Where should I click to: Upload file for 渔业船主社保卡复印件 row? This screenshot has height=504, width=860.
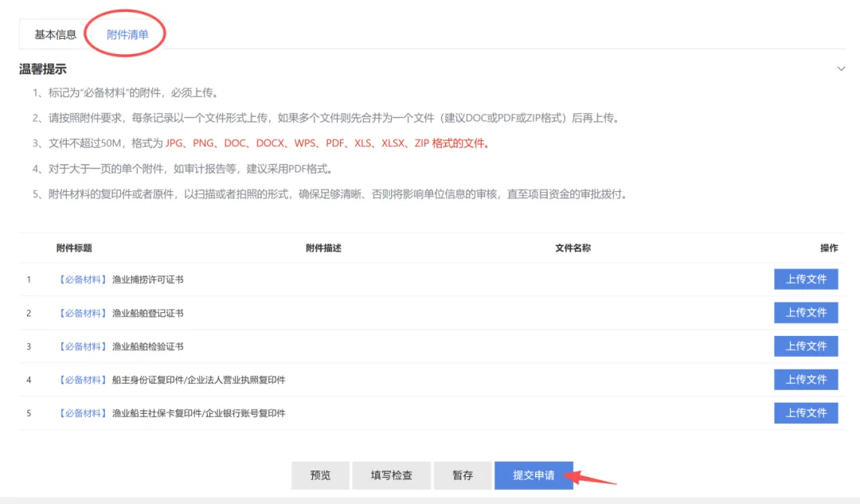[806, 413]
